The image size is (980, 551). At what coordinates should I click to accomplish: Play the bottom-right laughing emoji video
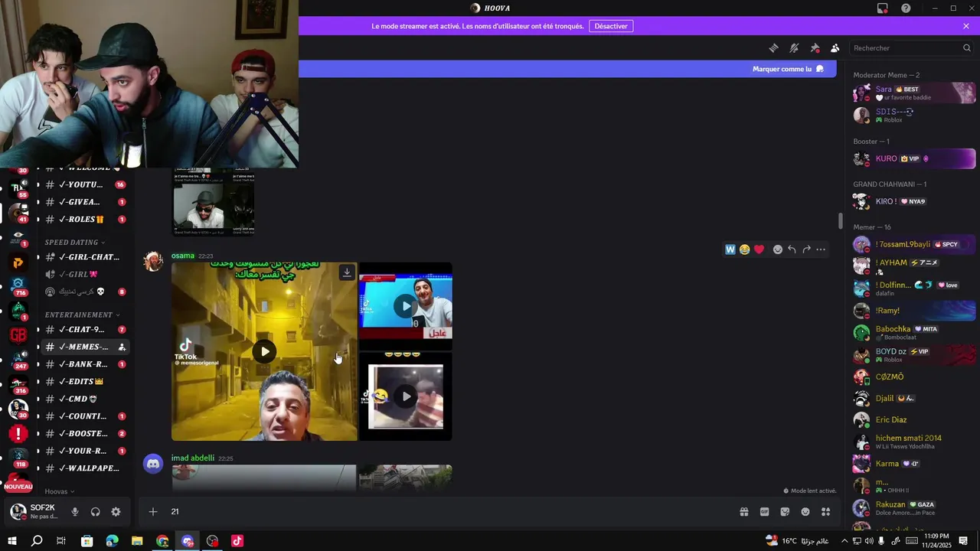point(406,396)
